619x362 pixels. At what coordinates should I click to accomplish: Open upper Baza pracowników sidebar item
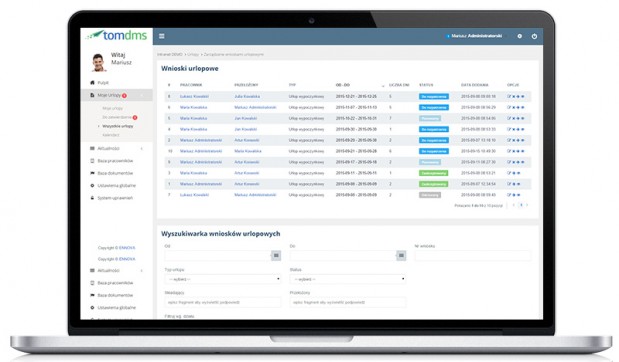(115, 161)
